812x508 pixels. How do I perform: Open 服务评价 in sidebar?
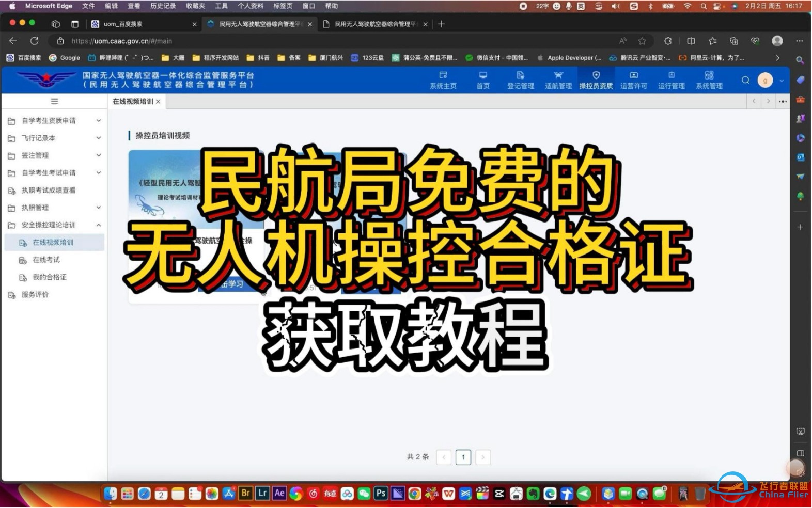tap(54, 294)
